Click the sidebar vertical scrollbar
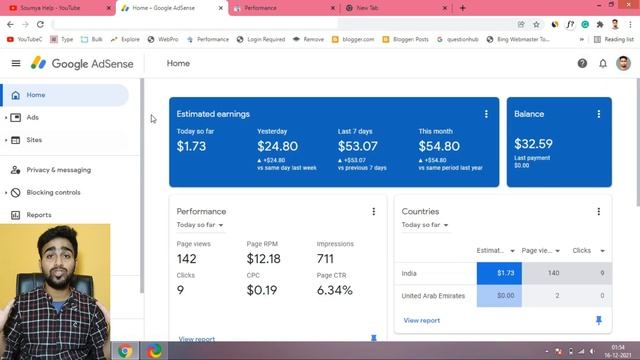This screenshot has height=360, width=640. click(142, 186)
